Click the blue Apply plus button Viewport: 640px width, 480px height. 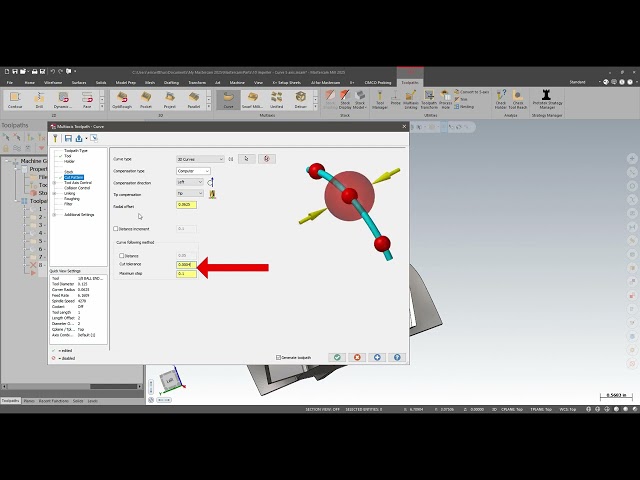[x=377, y=358]
